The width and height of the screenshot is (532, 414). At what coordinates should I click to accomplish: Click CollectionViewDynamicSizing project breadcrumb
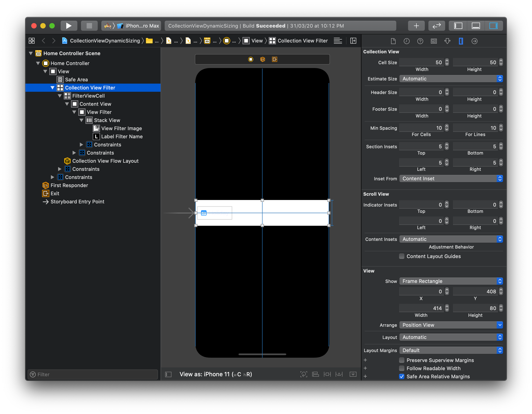click(x=101, y=41)
